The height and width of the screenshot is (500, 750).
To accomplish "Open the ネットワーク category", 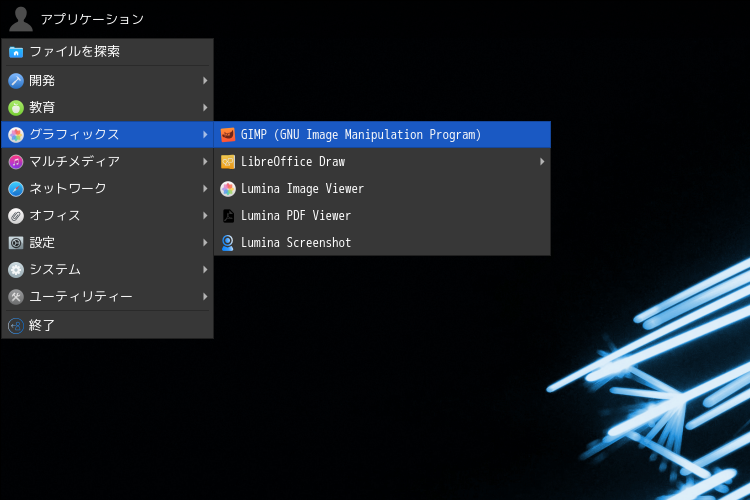I will click(x=108, y=189).
